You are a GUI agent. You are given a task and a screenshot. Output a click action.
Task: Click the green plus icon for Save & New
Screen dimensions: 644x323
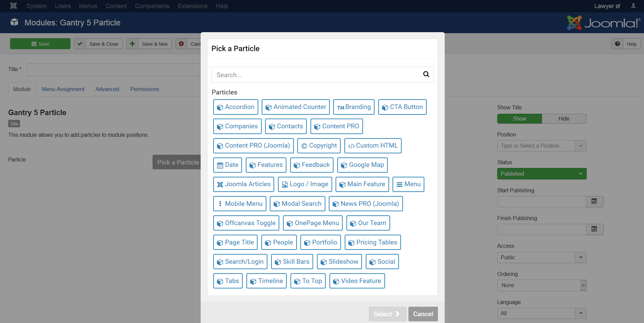[133, 44]
